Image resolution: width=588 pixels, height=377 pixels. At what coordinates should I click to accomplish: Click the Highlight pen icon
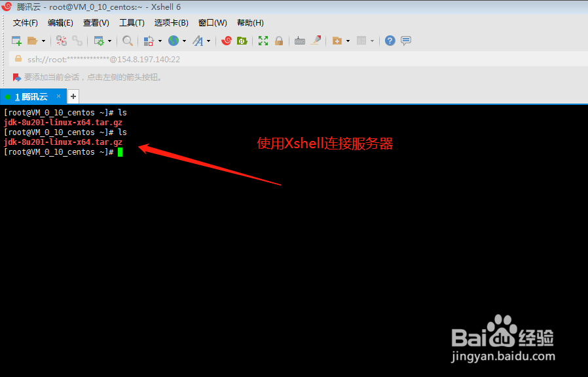click(316, 40)
